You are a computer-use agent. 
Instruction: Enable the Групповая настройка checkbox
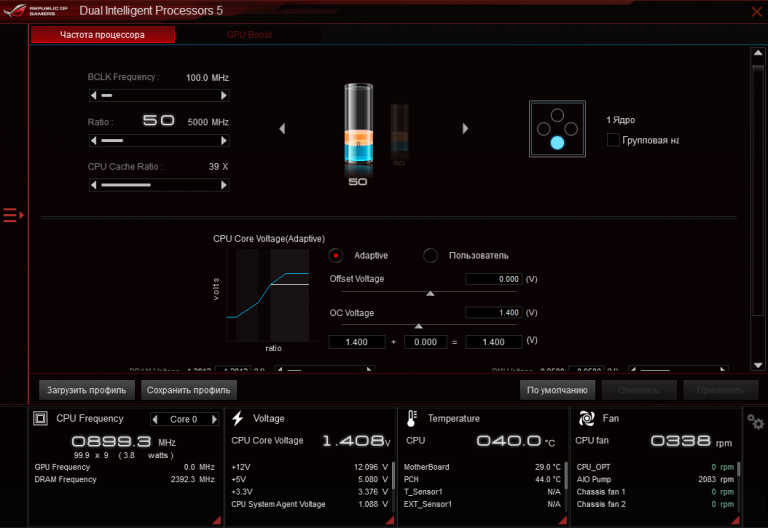[613, 140]
